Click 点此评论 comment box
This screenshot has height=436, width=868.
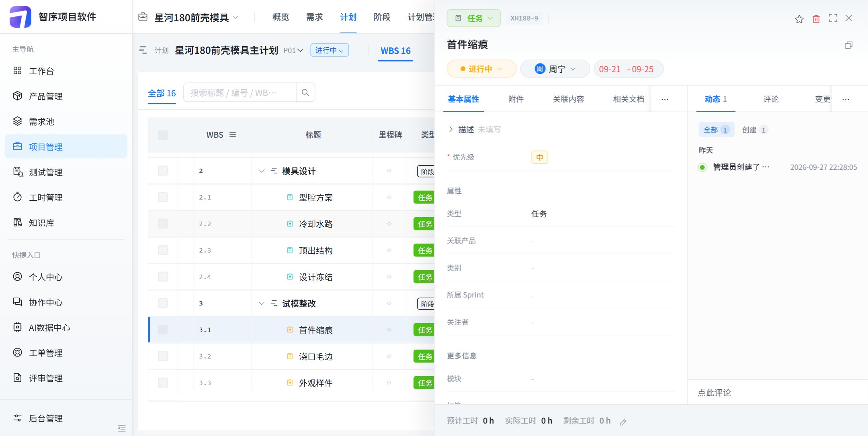[778, 392]
